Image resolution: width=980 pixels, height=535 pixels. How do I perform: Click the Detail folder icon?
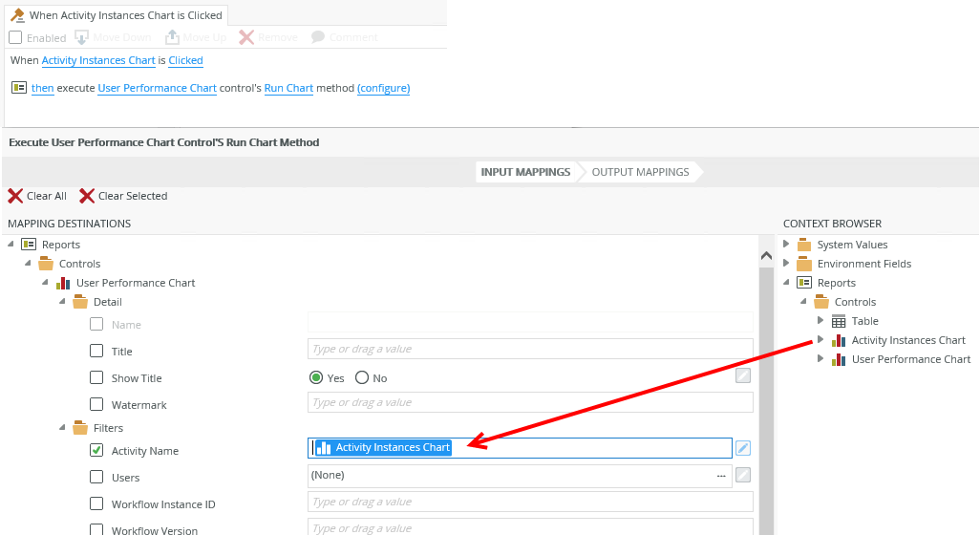[x=80, y=302]
